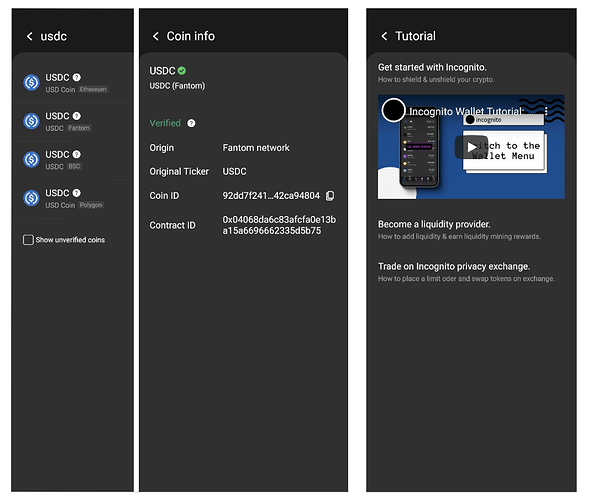The image size is (593, 500).
Task: Select USD Coin on Ethereum row
Action: coord(73,83)
